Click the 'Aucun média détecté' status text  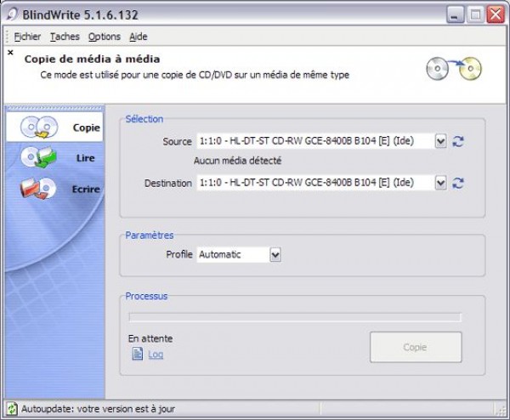237,161
